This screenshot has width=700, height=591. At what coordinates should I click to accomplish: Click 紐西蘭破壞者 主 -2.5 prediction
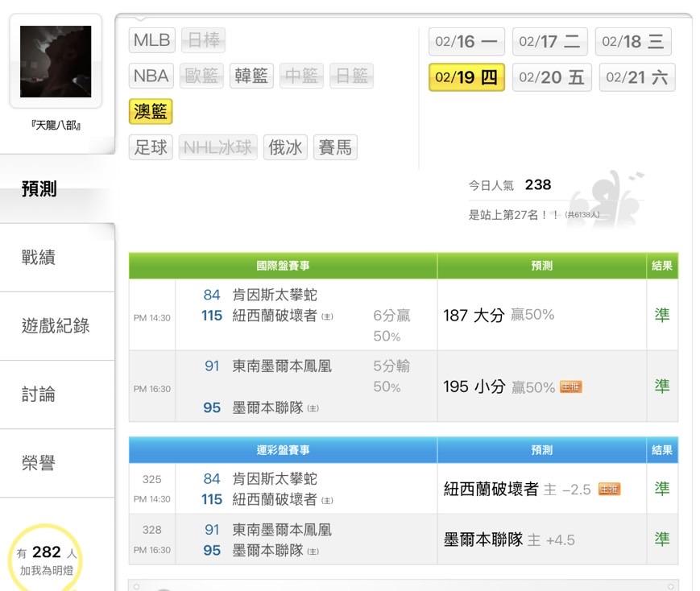[x=517, y=490]
